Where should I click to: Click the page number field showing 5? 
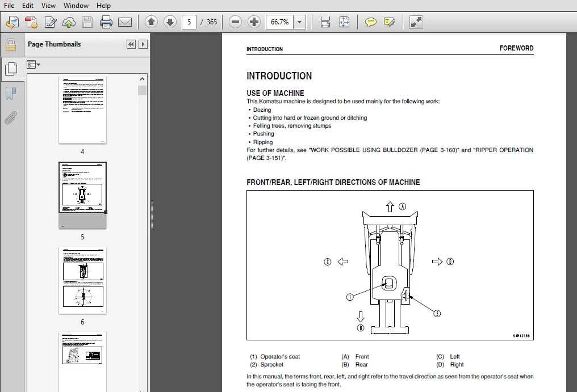click(189, 22)
